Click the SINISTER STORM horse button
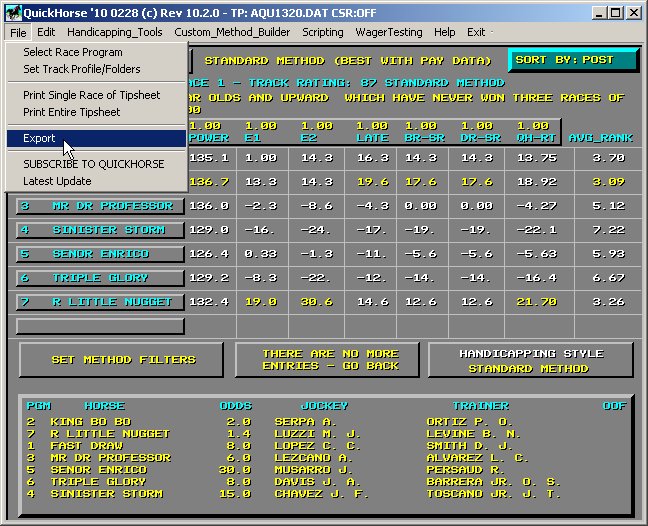The width and height of the screenshot is (648, 526). (x=100, y=230)
